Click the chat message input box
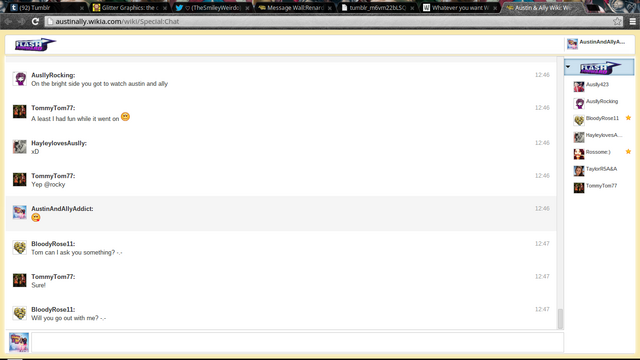 point(298,342)
